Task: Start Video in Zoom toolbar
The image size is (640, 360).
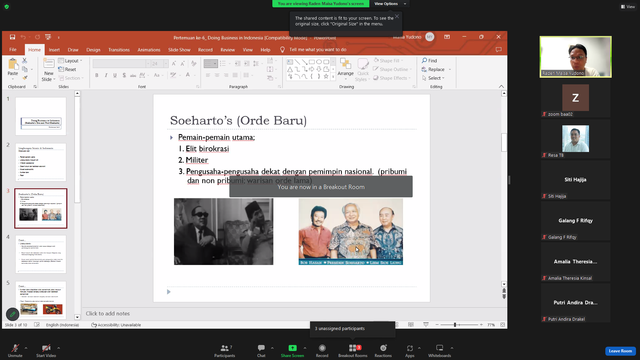Action: (46, 350)
